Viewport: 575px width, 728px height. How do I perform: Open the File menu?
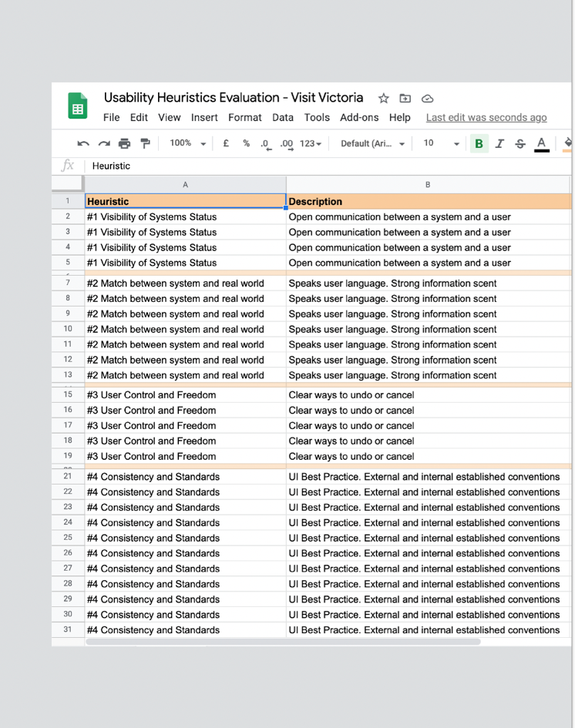click(112, 117)
